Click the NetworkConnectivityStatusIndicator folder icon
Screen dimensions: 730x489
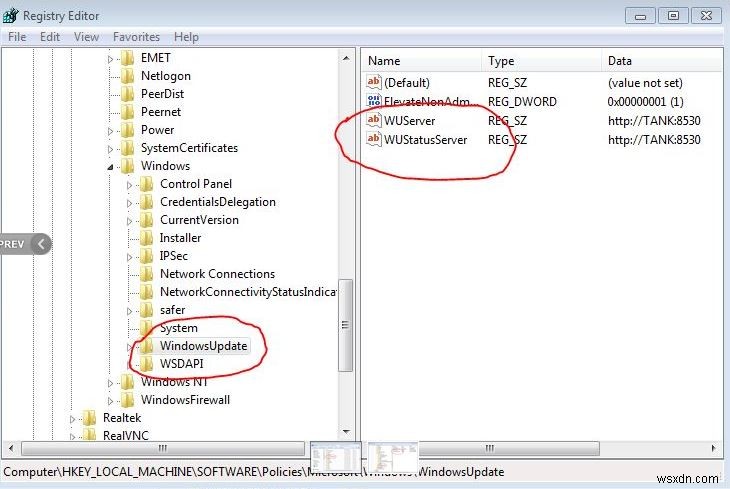147,292
